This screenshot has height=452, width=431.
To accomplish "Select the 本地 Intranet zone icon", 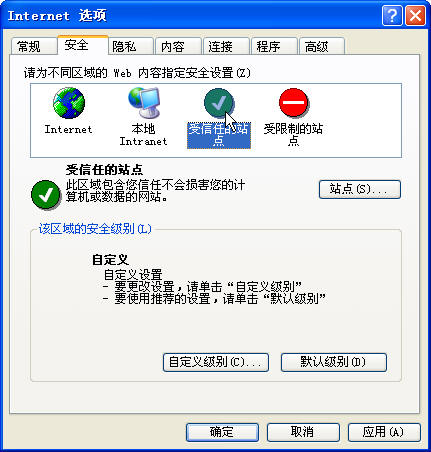I will click(x=144, y=103).
